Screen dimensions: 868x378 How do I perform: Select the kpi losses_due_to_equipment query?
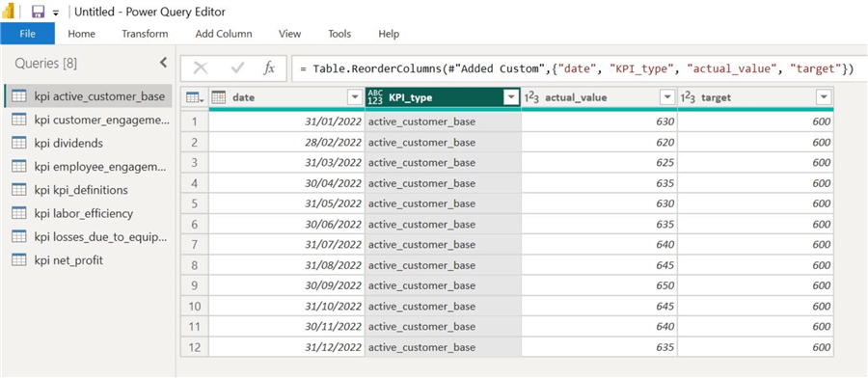(89, 236)
